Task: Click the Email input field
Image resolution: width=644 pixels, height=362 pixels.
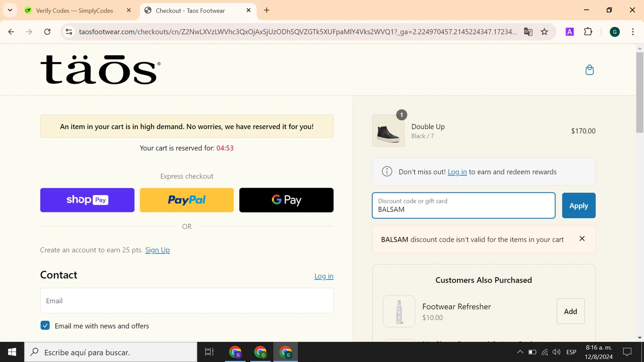Action: [187, 301]
